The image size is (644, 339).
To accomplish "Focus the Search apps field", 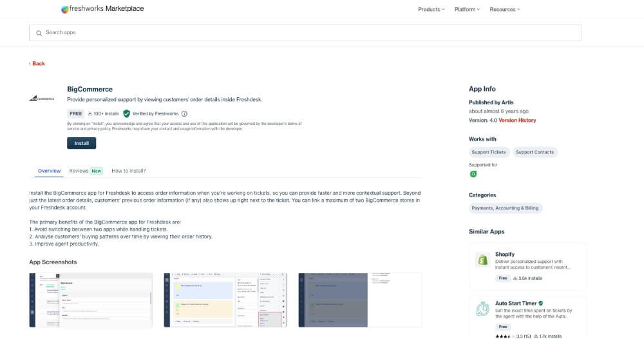I will [x=305, y=33].
